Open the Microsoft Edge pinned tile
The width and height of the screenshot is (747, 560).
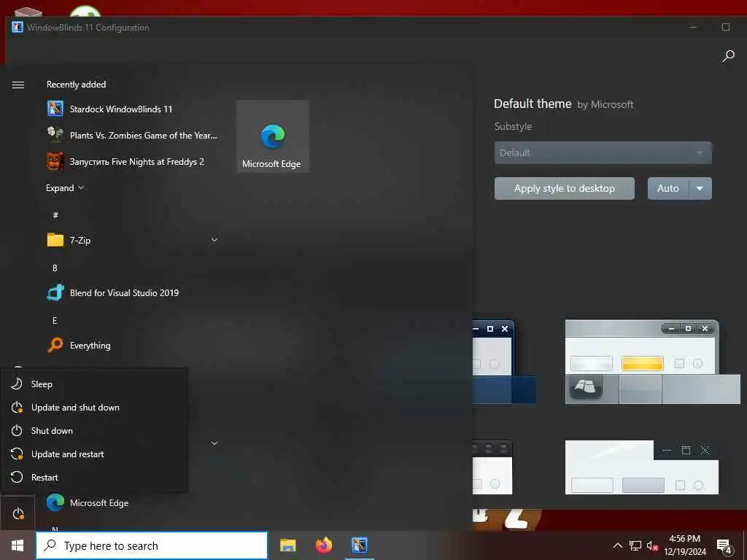[273, 136]
